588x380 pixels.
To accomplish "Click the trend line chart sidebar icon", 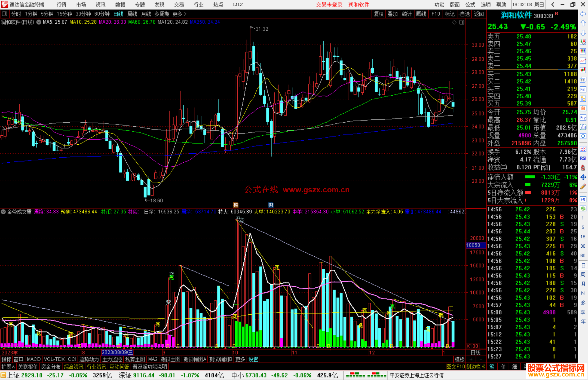I will [x=583, y=61].
